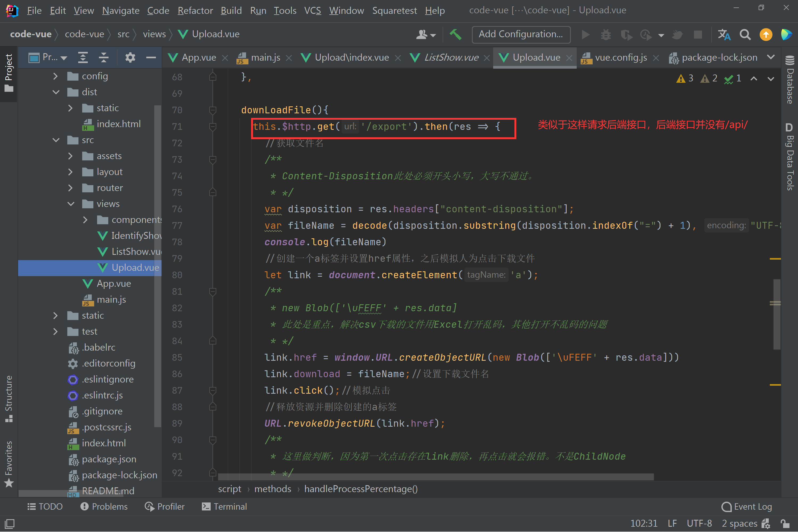Viewport: 798px width, 532px height.
Task: Open project panel settings gear
Action: tap(130, 57)
